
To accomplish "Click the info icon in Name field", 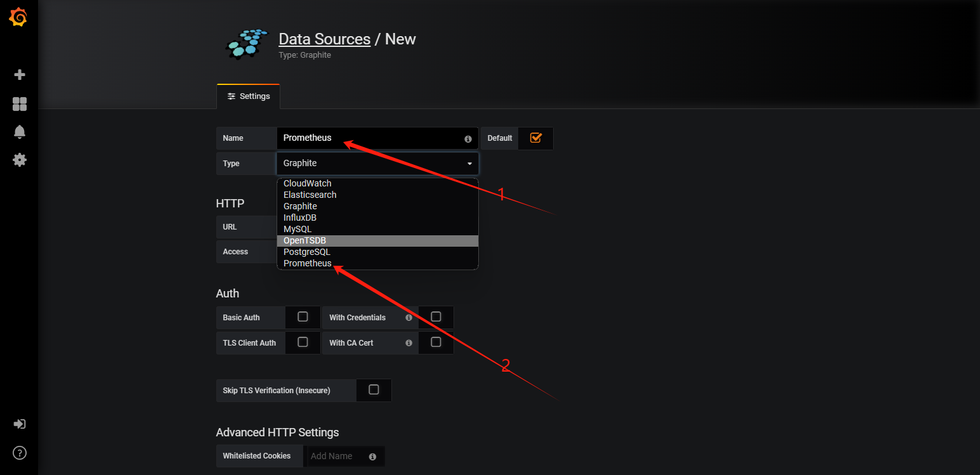I will (x=468, y=139).
